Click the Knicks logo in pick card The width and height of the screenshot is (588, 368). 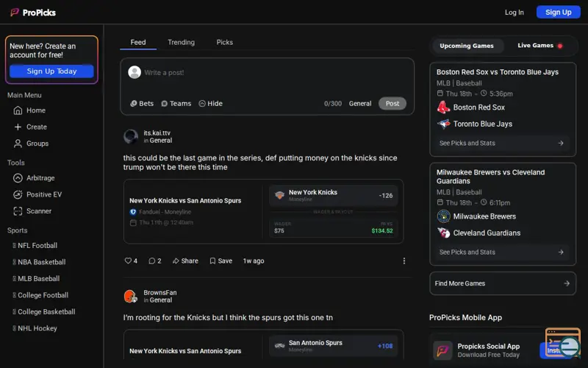click(x=279, y=195)
